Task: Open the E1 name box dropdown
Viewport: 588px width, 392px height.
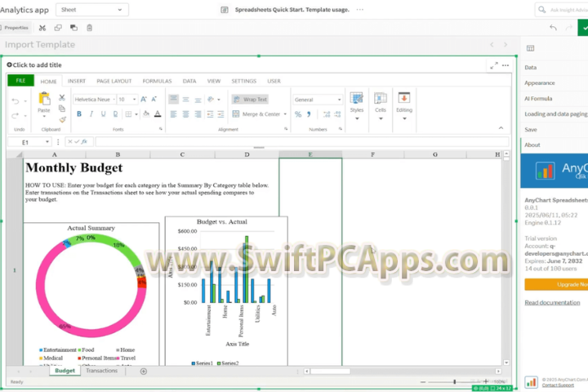Action: [x=47, y=142]
